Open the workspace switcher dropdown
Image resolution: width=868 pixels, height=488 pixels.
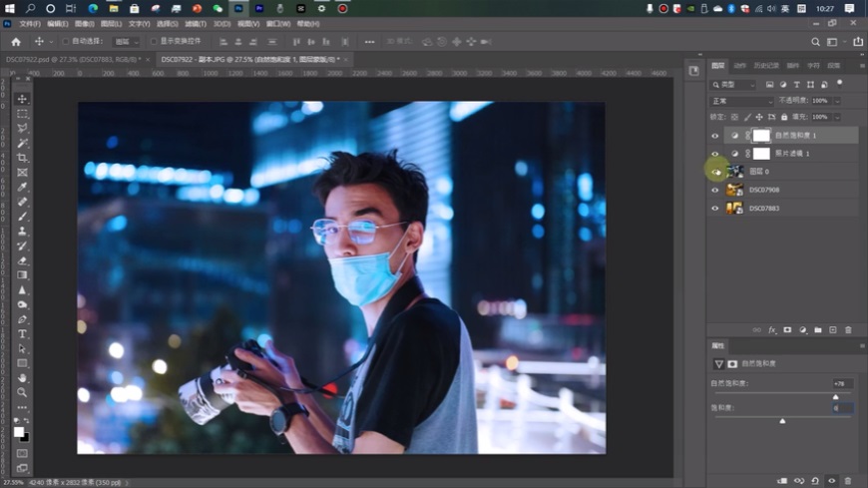coord(835,42)
